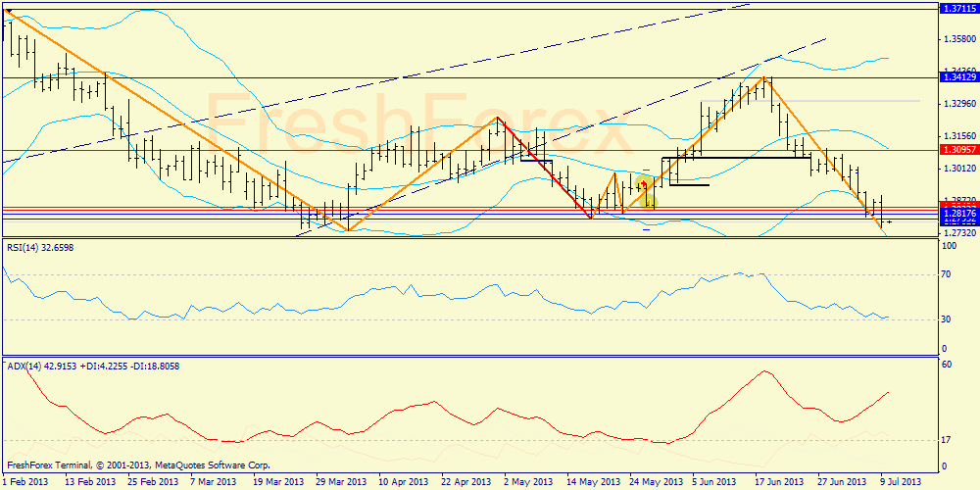Click the lower yellow circle marker on chart
The width and height of the screenshot is (980, 490).
(649, 202)
